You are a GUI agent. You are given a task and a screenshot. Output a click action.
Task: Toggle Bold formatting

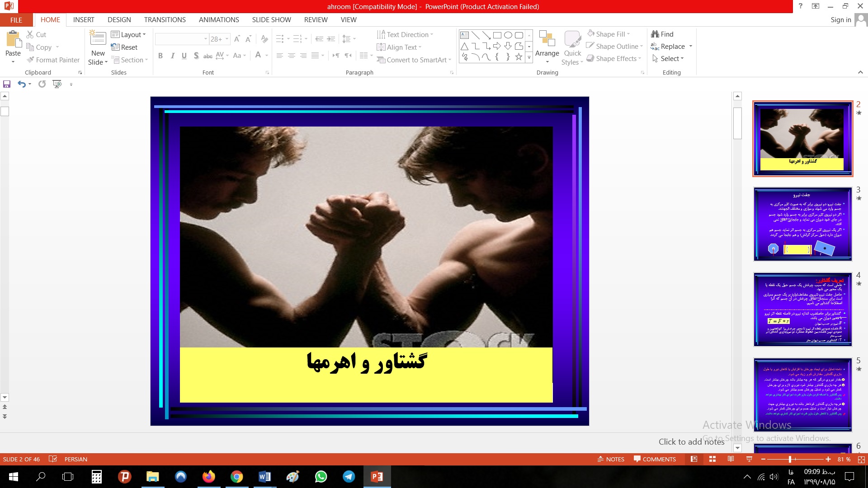tap(160, 56)
